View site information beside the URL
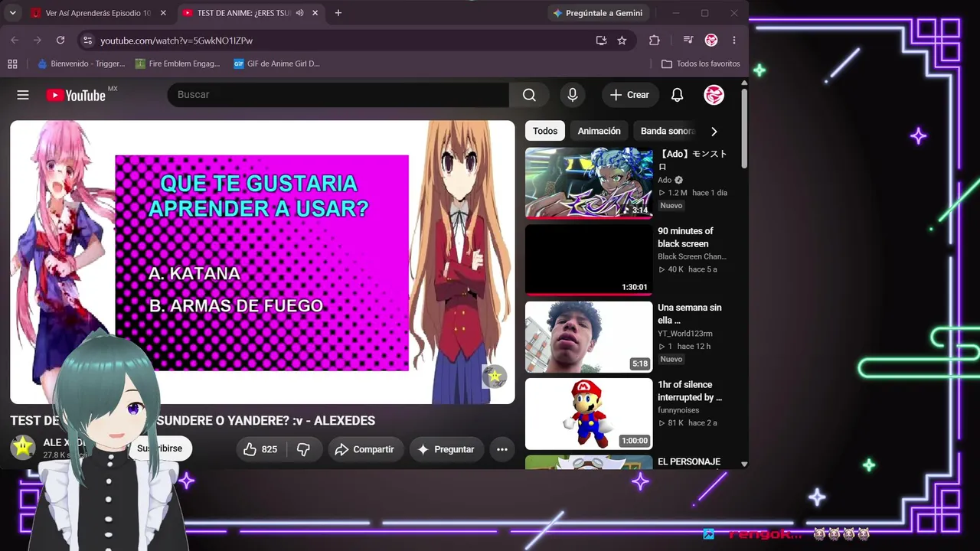Viewport: 980px width, 551px height. (87, 41)
